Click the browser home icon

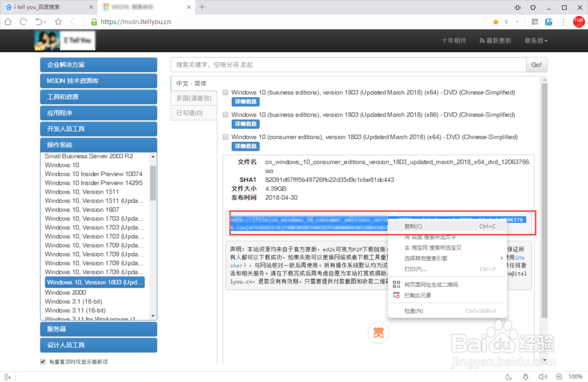tap(8, 22)
